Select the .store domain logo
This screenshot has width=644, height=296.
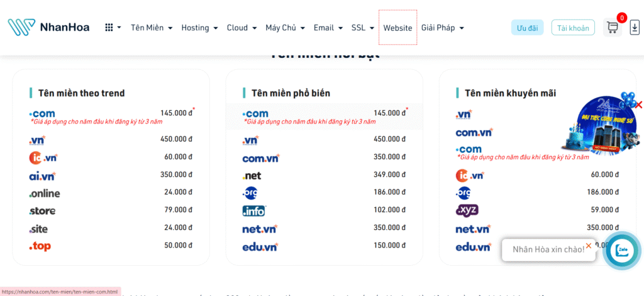(x=42, y=211)
